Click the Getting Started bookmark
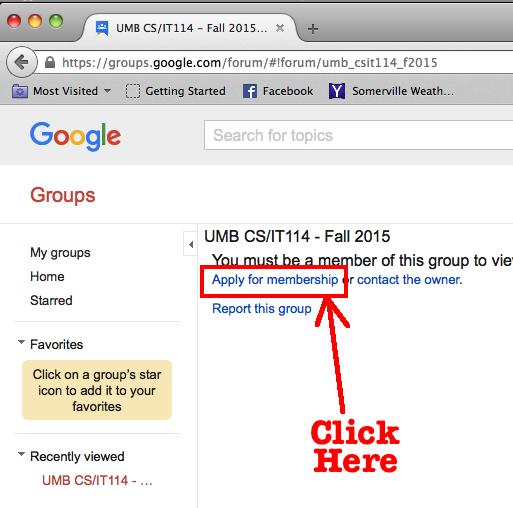513x508 pixels. click(176, 91)
